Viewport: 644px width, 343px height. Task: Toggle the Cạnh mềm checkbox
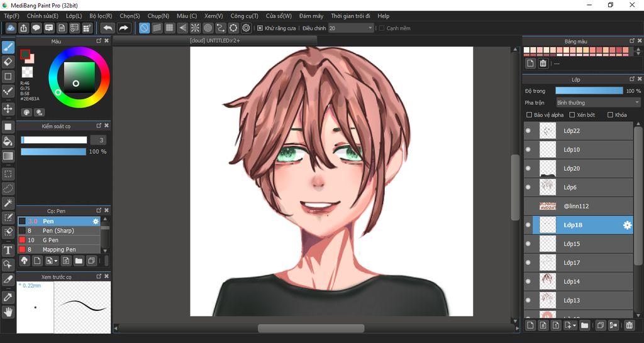382,28
